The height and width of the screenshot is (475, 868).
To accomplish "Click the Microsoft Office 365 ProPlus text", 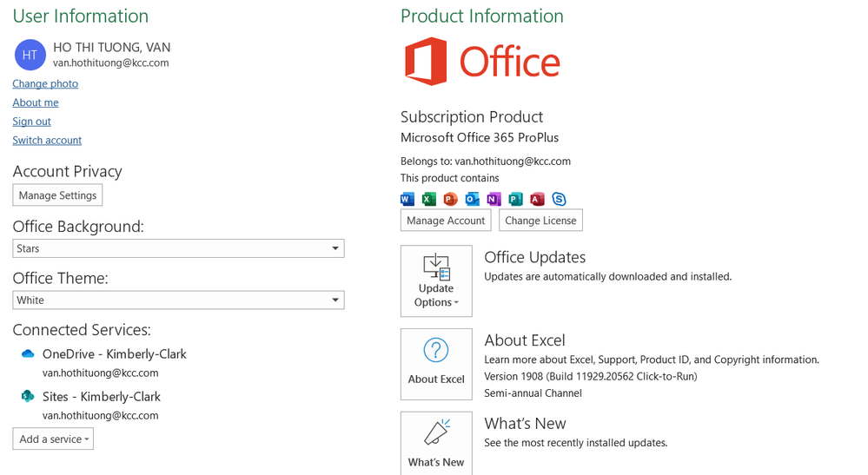I will tap(480, 137).
